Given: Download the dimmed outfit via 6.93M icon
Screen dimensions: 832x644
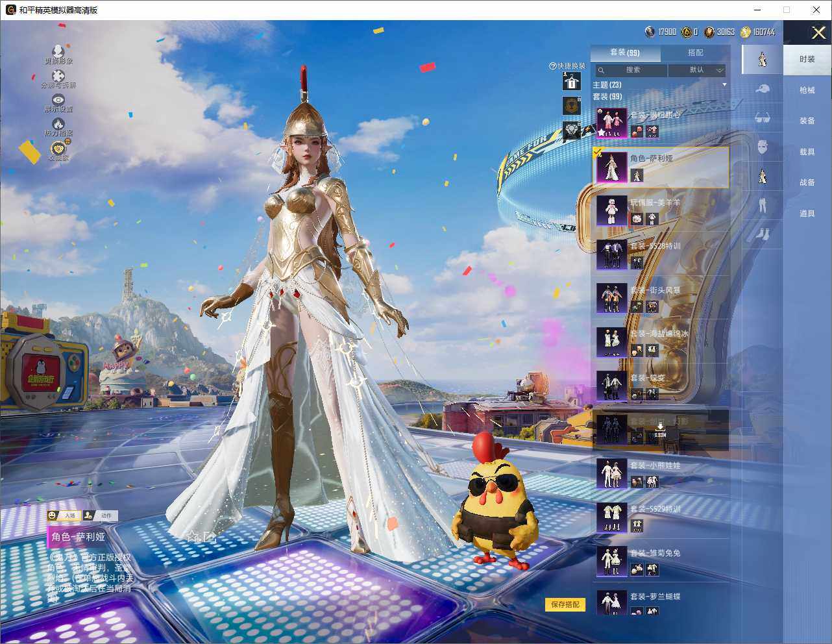Looking at the screenshot, I should (660, 430).
